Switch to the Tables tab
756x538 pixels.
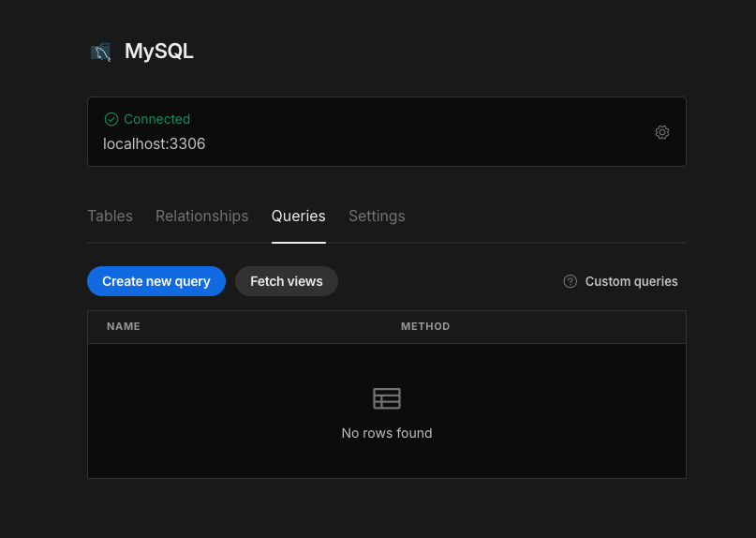(x=110, y=216)
